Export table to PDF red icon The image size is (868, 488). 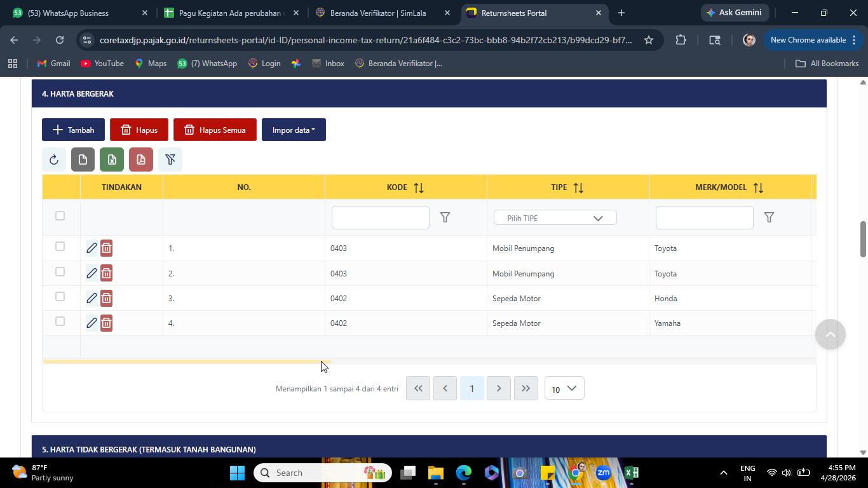141,159
